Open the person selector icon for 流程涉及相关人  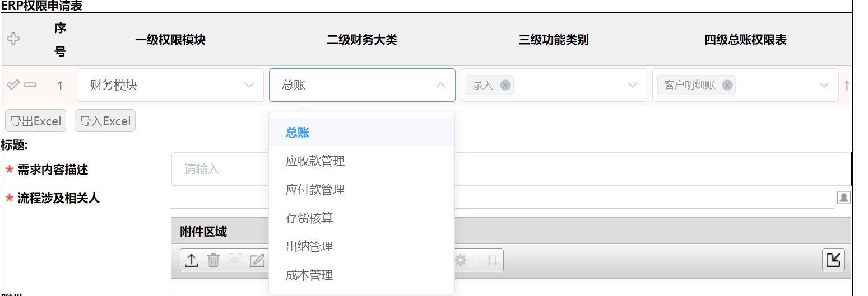click(843, 198)
